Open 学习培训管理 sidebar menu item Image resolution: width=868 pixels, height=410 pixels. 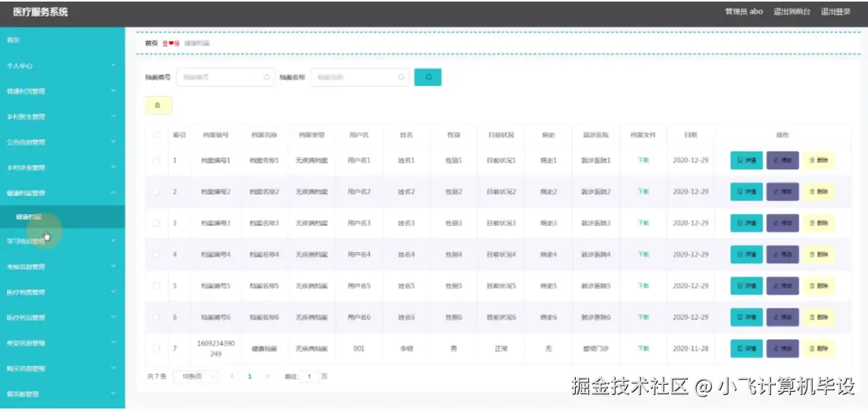point(62,241)
